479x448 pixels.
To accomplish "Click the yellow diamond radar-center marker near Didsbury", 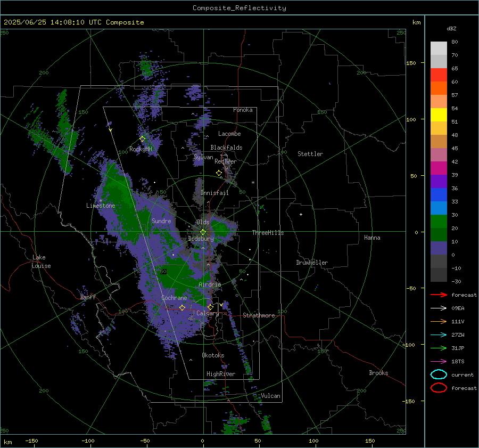I will tap(203, 232).
